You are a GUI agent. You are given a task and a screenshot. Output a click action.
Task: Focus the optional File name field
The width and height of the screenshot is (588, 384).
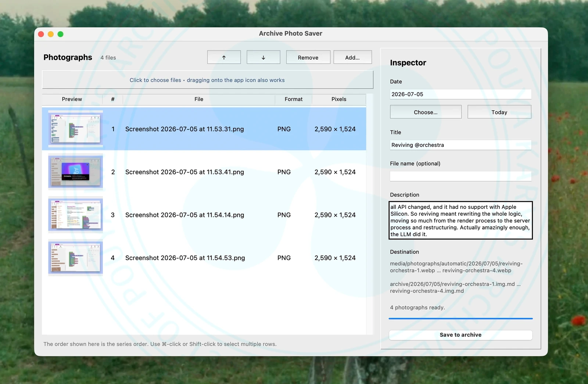(460, 176)
